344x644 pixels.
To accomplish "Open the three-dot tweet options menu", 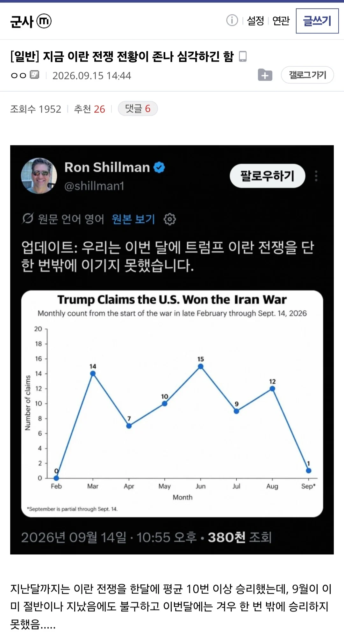I will [x=316, y=176].
